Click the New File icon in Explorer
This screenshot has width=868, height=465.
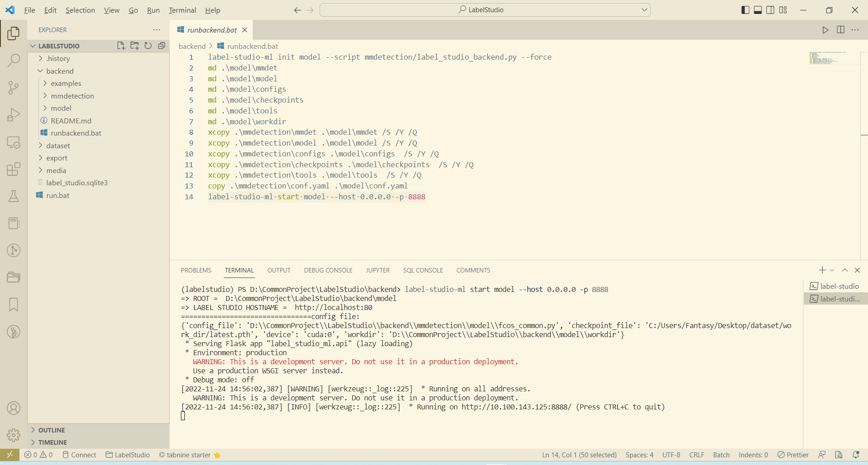121,46
